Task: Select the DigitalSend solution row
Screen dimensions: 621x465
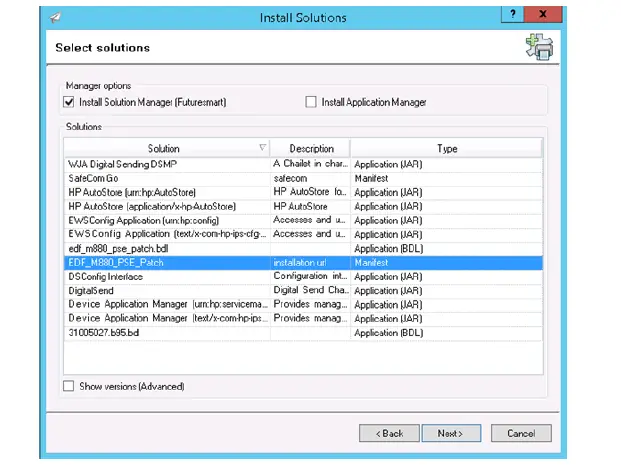Action: (303, 291)
